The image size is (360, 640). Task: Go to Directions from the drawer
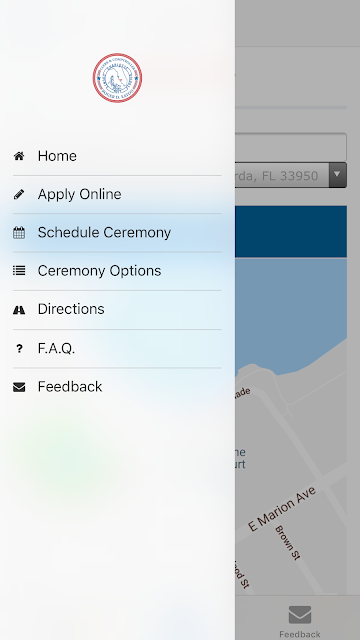pyautogui.click(x=117, y=309)
